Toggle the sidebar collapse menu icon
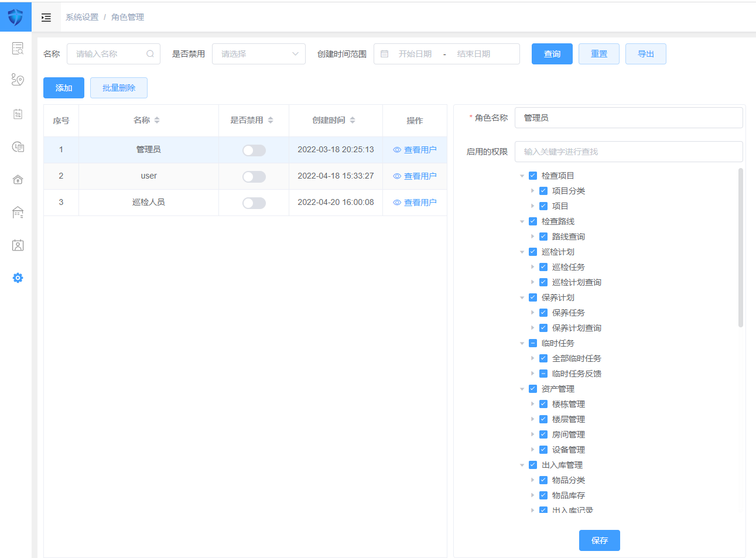Screen dimensions: 756x558 [x=46, y=18]
